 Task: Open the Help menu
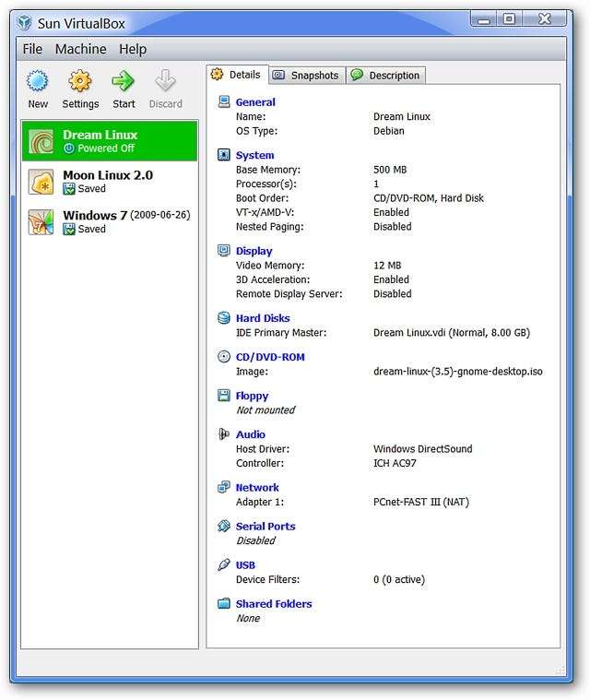[133, 49]
